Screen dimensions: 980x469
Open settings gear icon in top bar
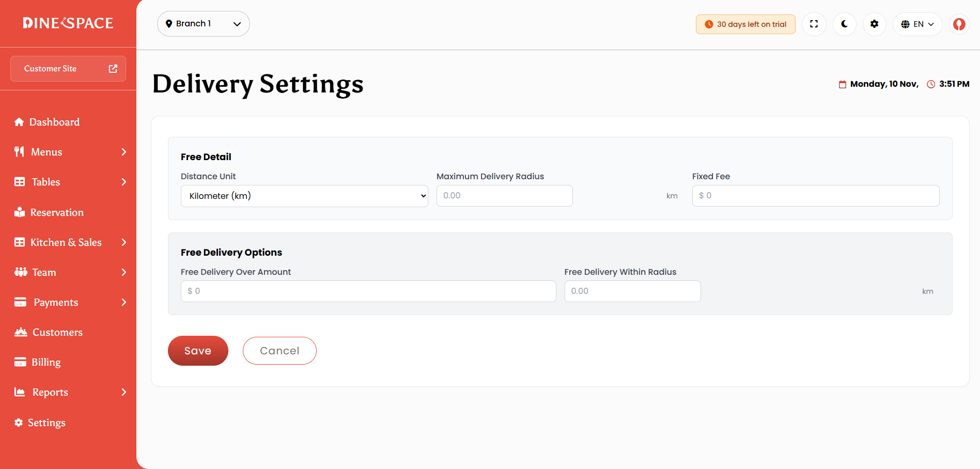click(874, 24)
